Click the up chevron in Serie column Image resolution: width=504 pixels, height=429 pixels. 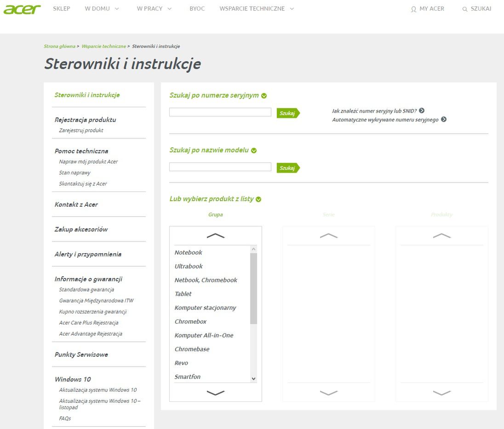point(329,236)
